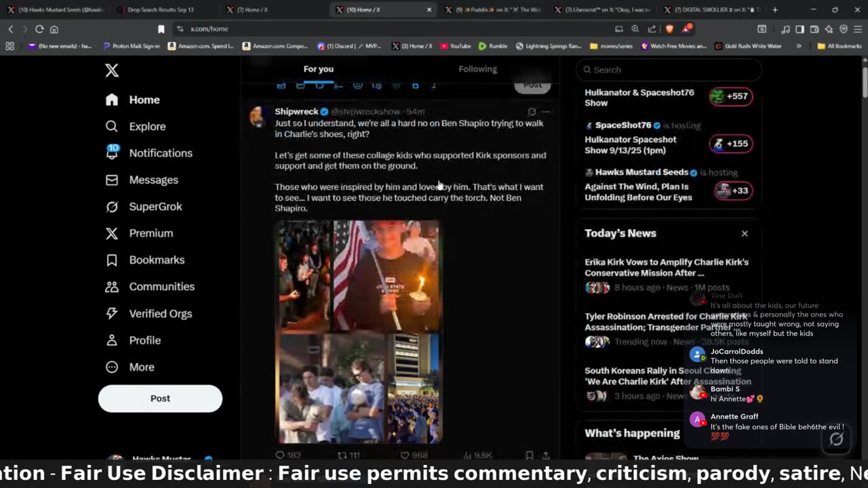Image resolution: width=868 pixels, height=488 pixels.
Task: Open the YouTube bookmark
Action: (x=455, y=46)
